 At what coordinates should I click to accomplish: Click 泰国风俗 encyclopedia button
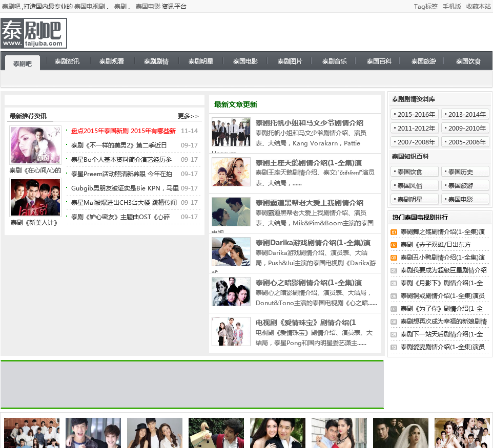[415, 186]
